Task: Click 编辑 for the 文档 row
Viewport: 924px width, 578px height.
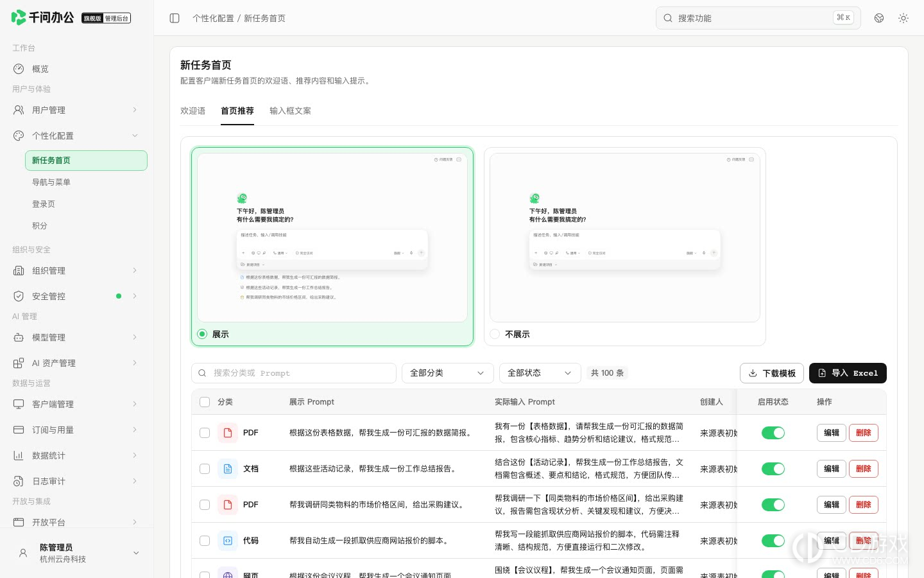Action: 832,469
